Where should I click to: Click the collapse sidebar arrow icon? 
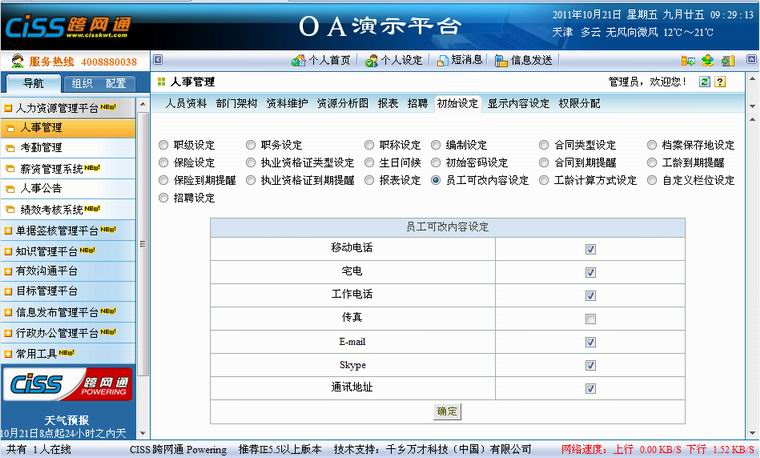[157, 61]
